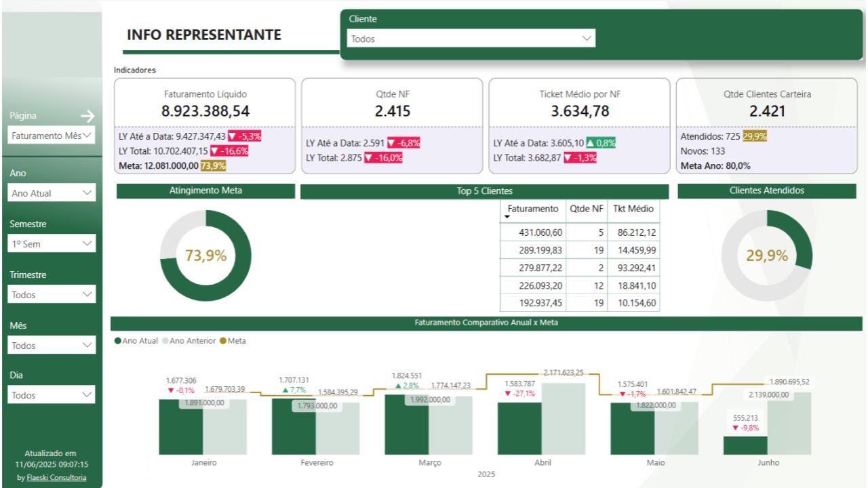
Task: Click the gold Meta legend marker
Action: pos(223,340)
